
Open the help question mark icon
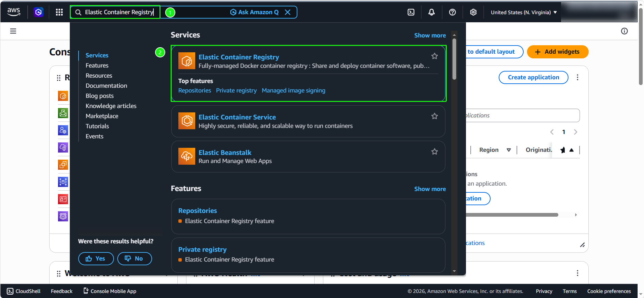point(452,12)
